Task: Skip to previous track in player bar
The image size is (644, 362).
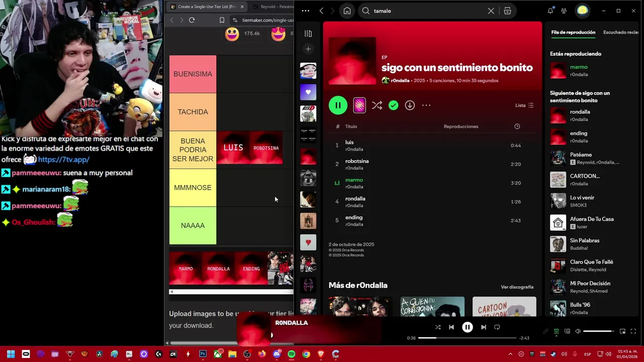Action: click(451, 327)
